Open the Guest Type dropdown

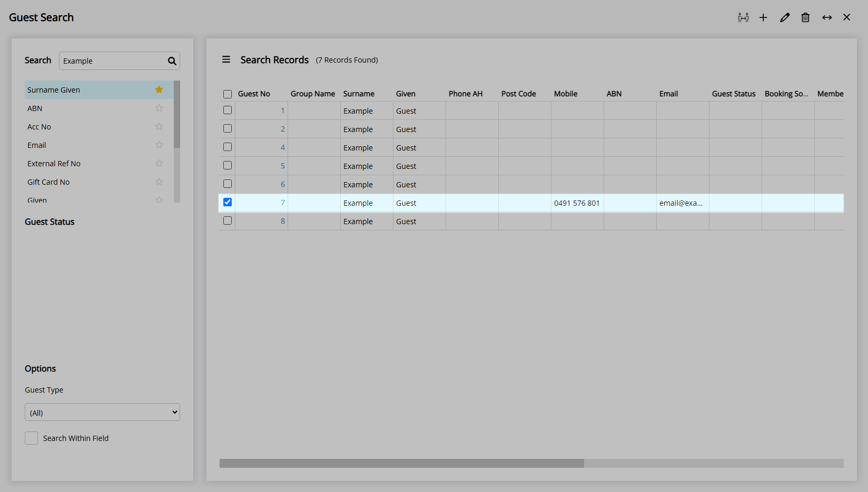tap(102, 412)
